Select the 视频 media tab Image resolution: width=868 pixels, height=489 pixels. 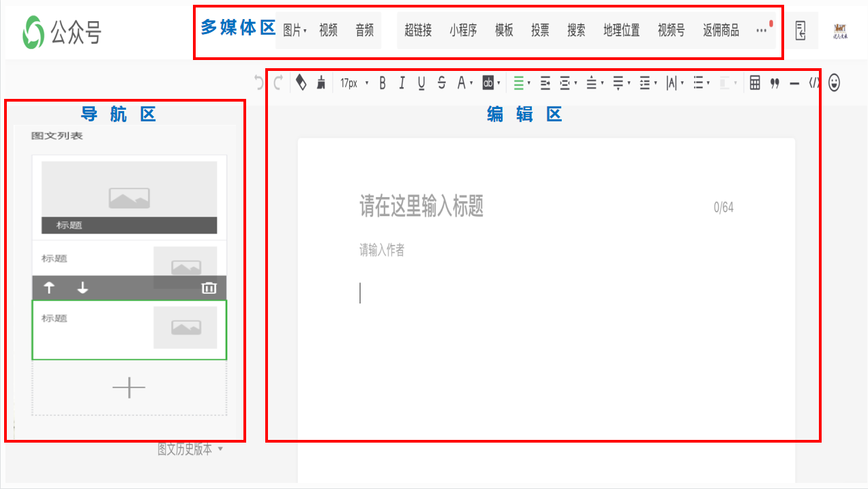pos(329,29)
